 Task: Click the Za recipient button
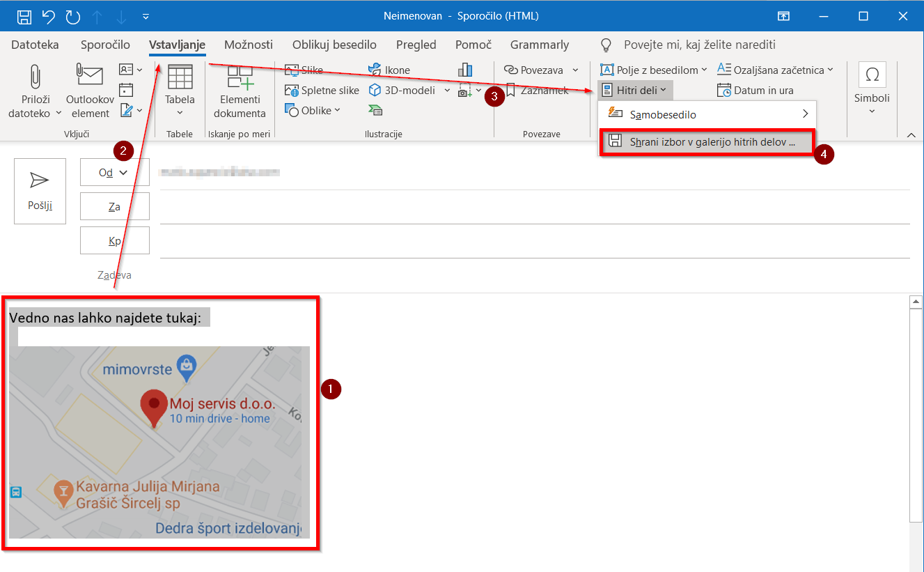point(114,207)
